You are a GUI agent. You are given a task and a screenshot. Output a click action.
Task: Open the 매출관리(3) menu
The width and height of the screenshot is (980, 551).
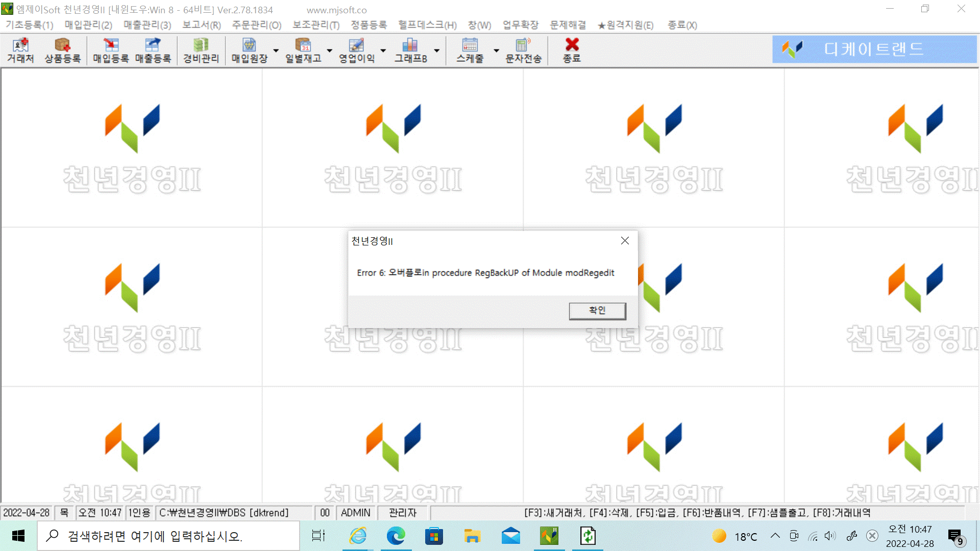coord(148,25)
